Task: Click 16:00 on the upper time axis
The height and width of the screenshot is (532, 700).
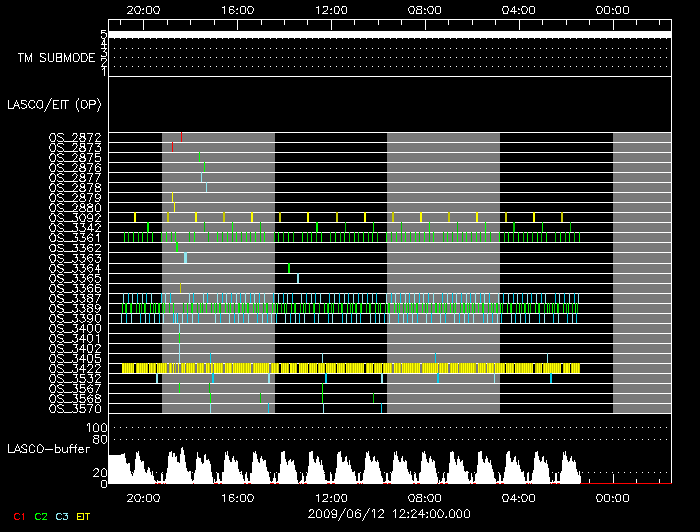Action: 238,10
